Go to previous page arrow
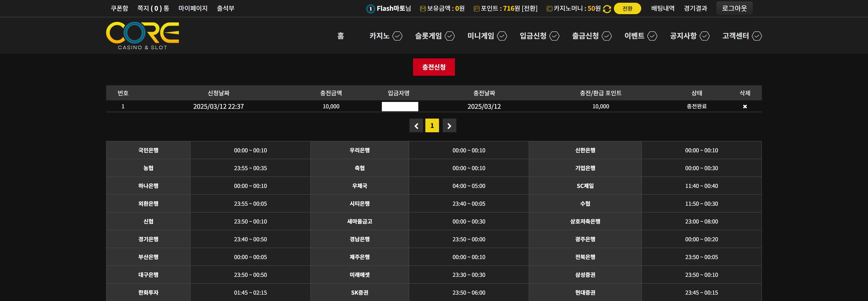The height and width of the screenshot is (301, 868). click(416, 125)
